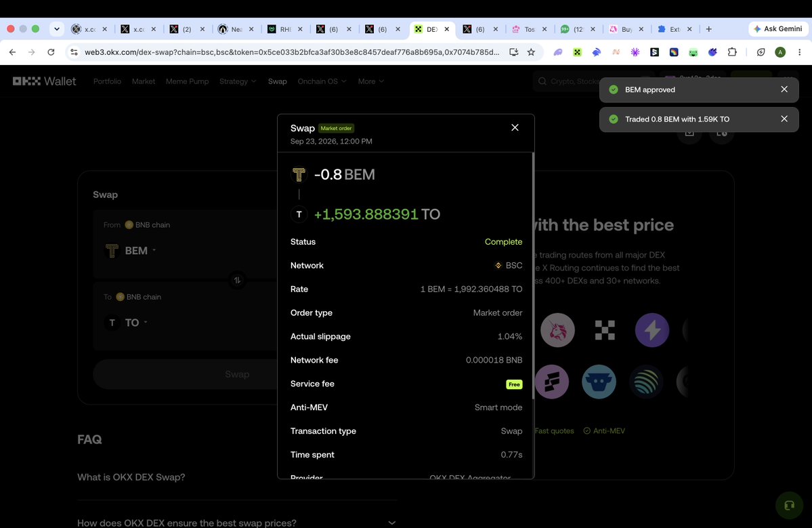Image resolution: width=812 pixels, height=528 pixels.
Task: Open the green A profile avatar
Action: (780, 52)
